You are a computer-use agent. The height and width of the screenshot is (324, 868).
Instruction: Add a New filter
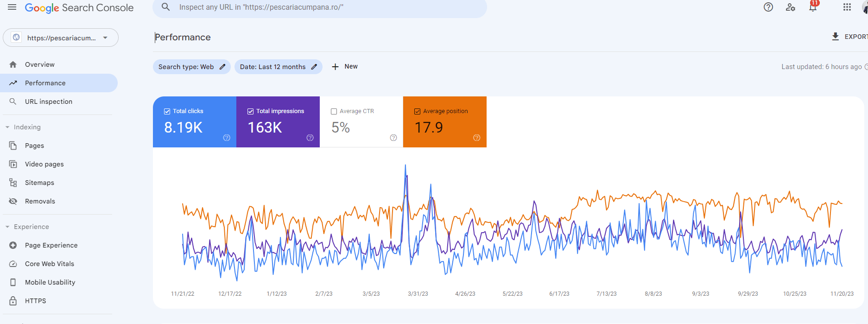coord(345,67)
